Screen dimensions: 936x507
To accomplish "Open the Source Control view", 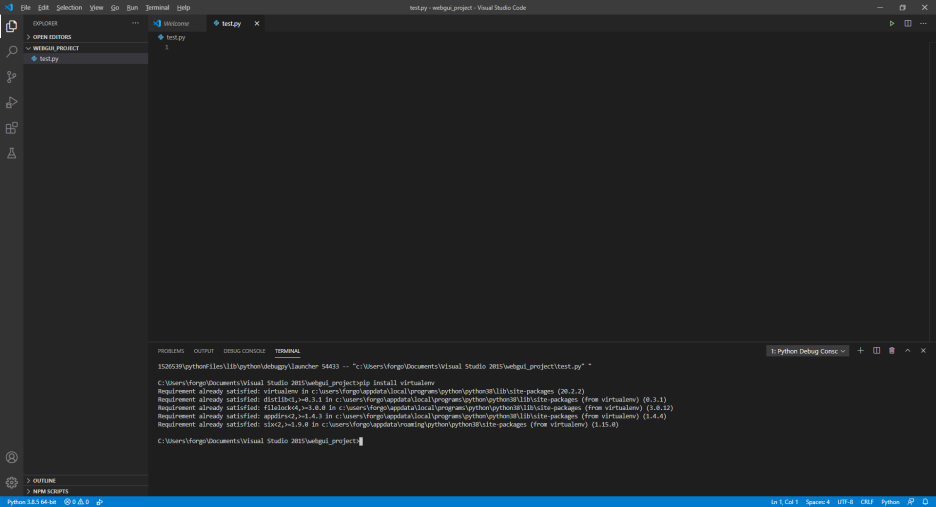I will coord(11,77).
